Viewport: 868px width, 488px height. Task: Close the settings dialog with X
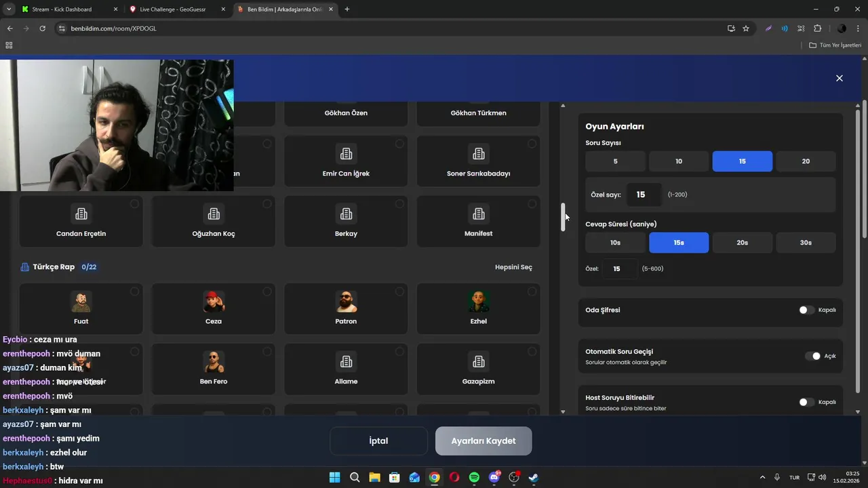pos(840,78)
